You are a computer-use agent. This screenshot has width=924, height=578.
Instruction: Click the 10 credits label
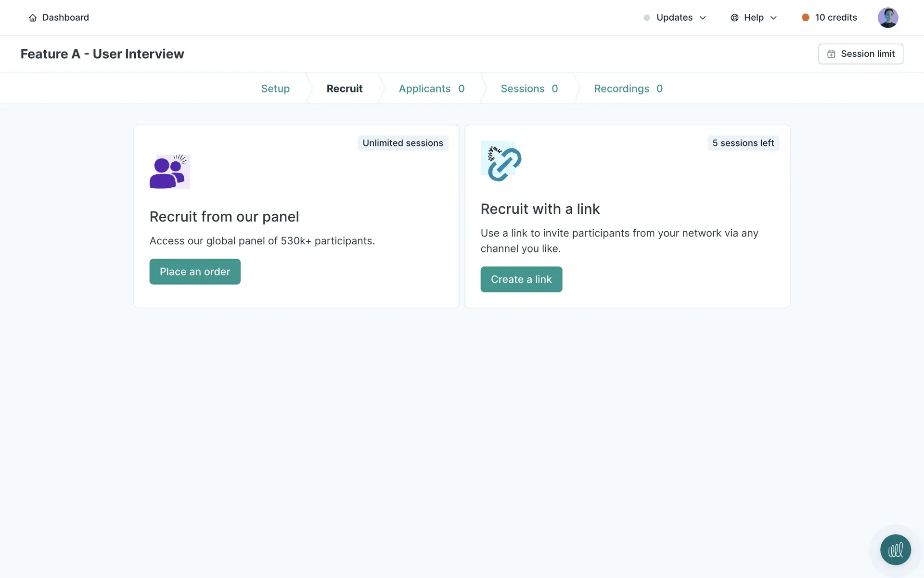click(836, 18)
